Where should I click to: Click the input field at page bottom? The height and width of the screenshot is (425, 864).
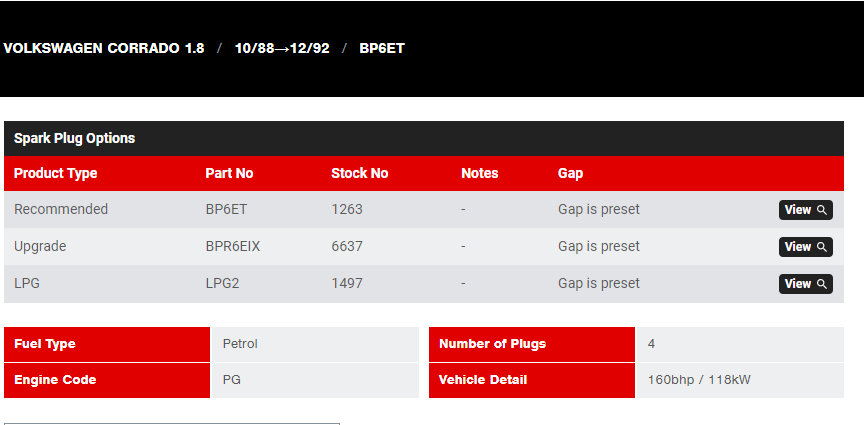click(171, 424)
